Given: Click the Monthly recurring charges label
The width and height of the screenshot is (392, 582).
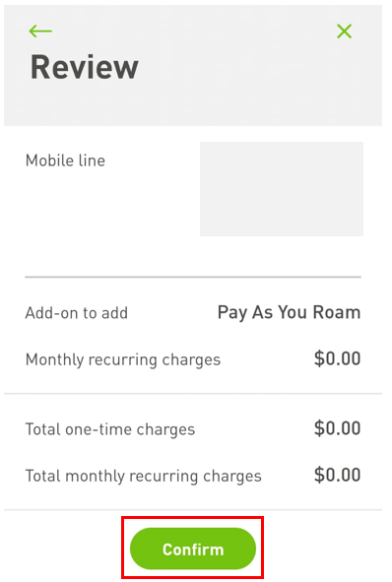Looking at the screenshot, I should point(123,359).
